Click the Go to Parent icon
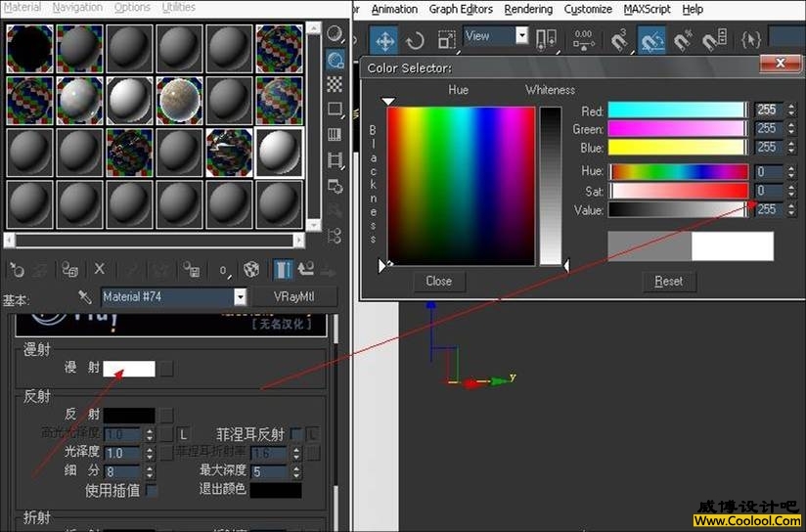 pos(306,269)
